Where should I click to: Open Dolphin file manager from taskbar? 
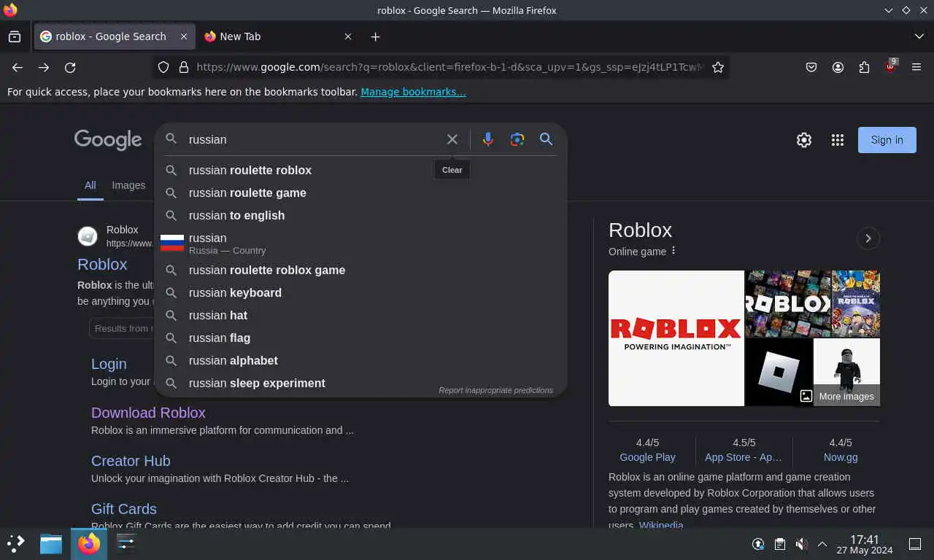pos(51,543)
